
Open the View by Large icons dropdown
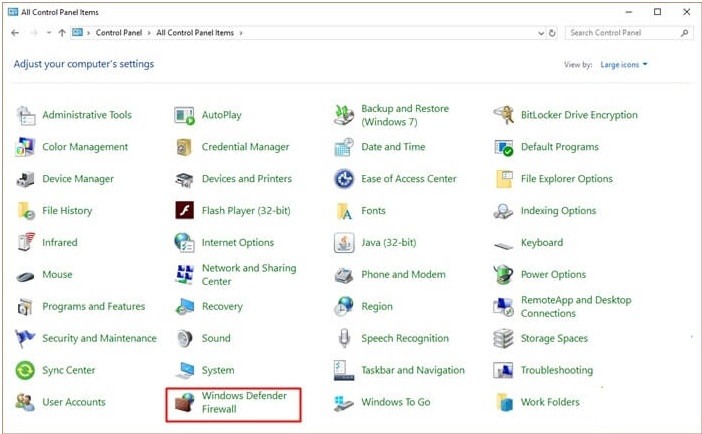pos(624,65)
